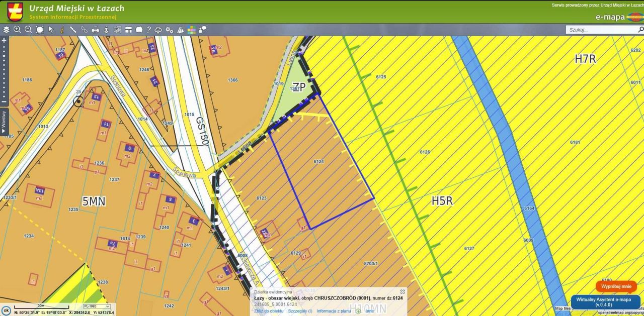This screenshot has width=644, height=316.
Task: Close the Działka ewidencyjna popup
Action: point(402,291)
